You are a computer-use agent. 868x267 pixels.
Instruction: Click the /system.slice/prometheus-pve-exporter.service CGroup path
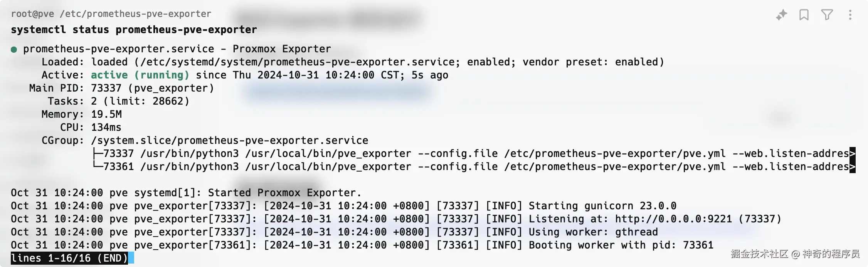click(x=230, y=140)
